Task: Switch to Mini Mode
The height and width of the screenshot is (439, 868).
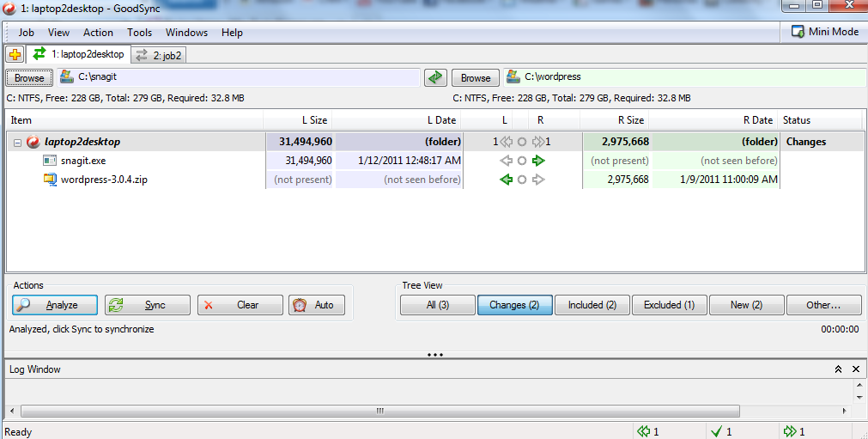Action: 825,32
